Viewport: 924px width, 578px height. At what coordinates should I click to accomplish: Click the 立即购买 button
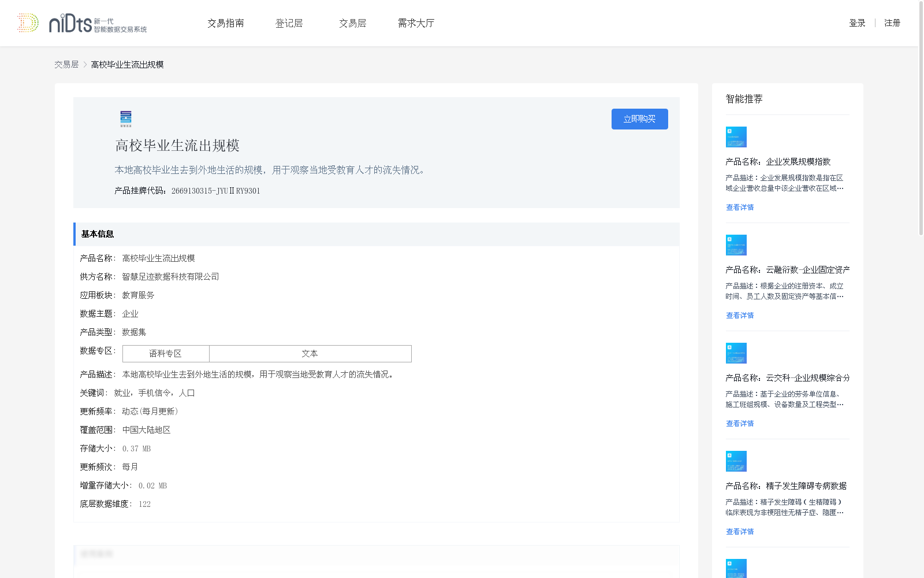(x=640, y=119)
